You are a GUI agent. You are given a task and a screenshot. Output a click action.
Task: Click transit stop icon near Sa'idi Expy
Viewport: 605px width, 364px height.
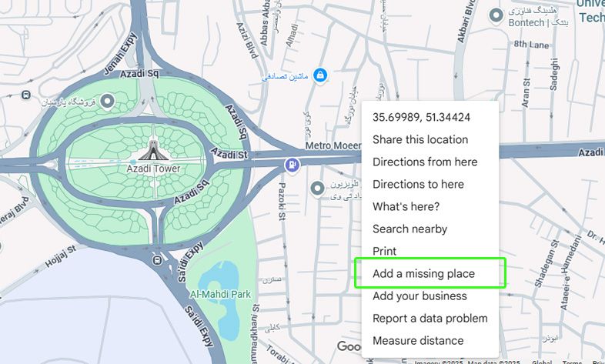pyautogui.click(x=157, y=260)
